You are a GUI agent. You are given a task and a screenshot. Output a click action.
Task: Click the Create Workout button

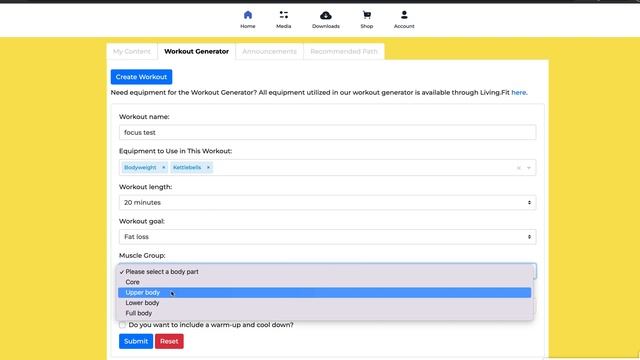pyautogui.click(x=141, y=77)
